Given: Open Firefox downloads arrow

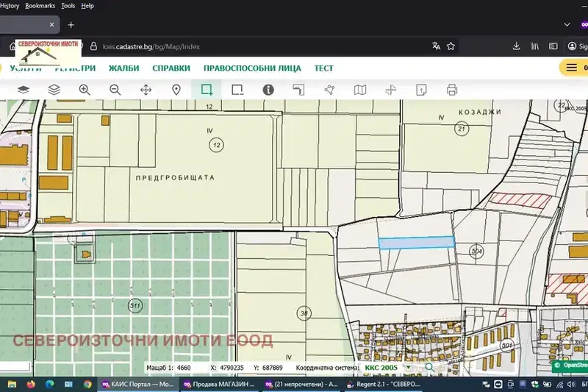Looking at the screenshot, I should tap(517, 46).
